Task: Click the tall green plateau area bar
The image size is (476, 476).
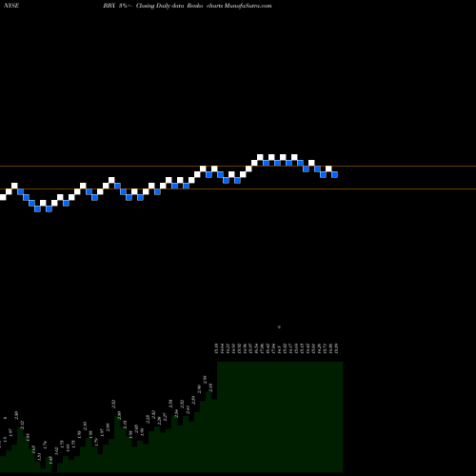Action: click(280, 417)
